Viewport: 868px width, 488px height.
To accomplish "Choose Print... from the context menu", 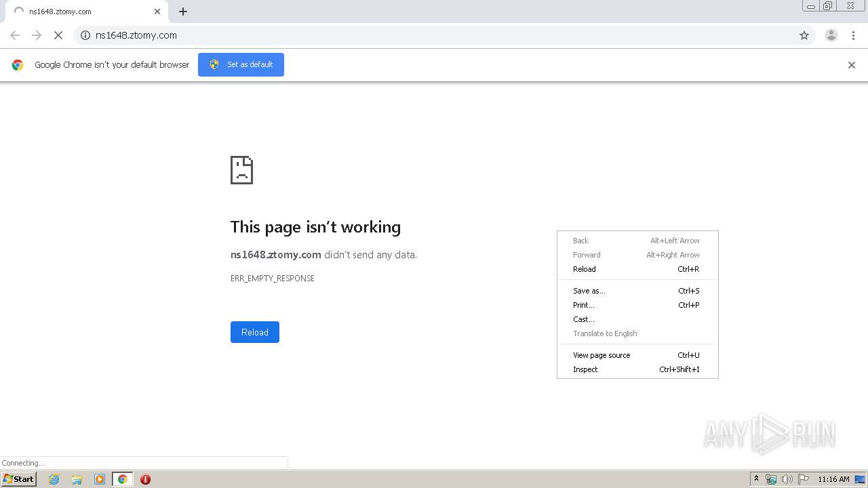I will click(x=637, y=305).
